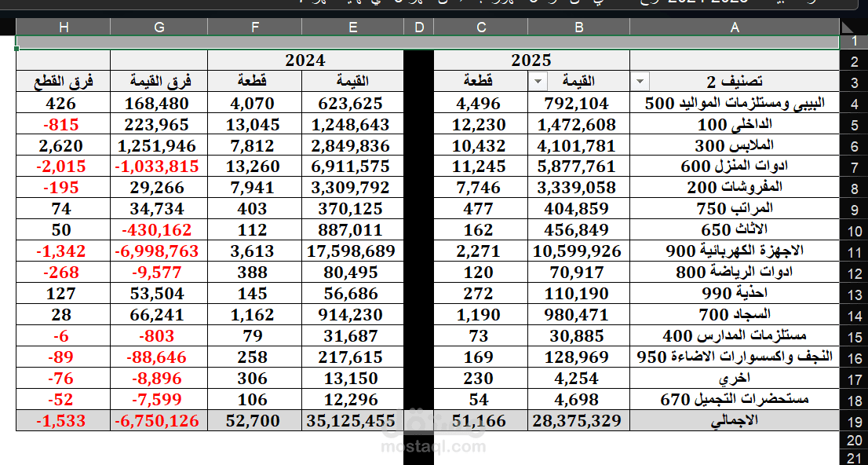This screenshot has width=868, height=465.
Task: Select row 19 header
Action: (854, 421)
